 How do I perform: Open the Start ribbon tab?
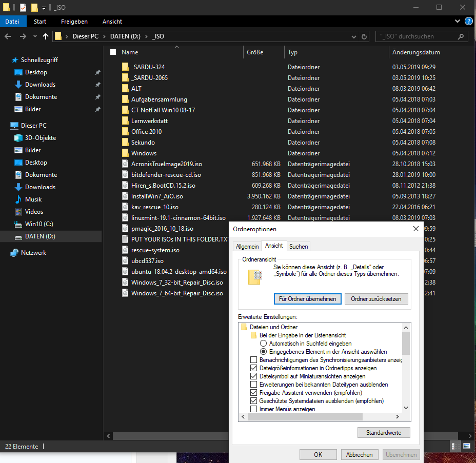(x=40, y=22)
